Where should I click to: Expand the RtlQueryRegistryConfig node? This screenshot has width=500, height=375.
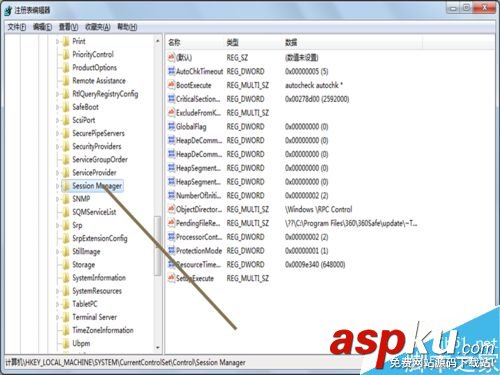(x=57, y=94)
